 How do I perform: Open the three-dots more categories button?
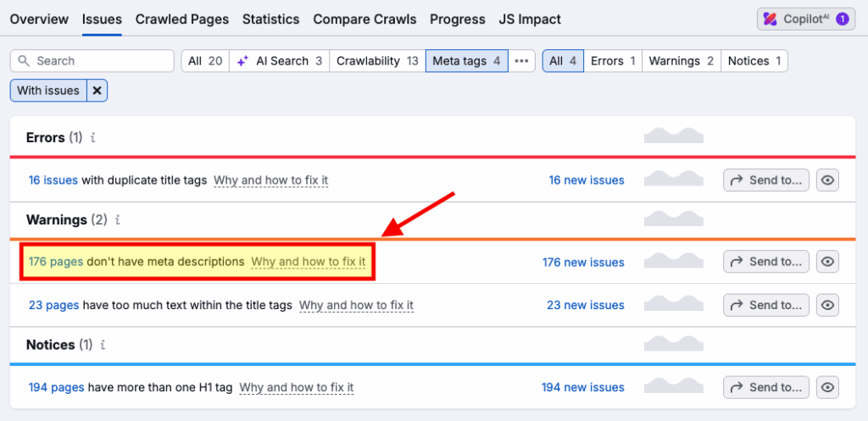521,61
